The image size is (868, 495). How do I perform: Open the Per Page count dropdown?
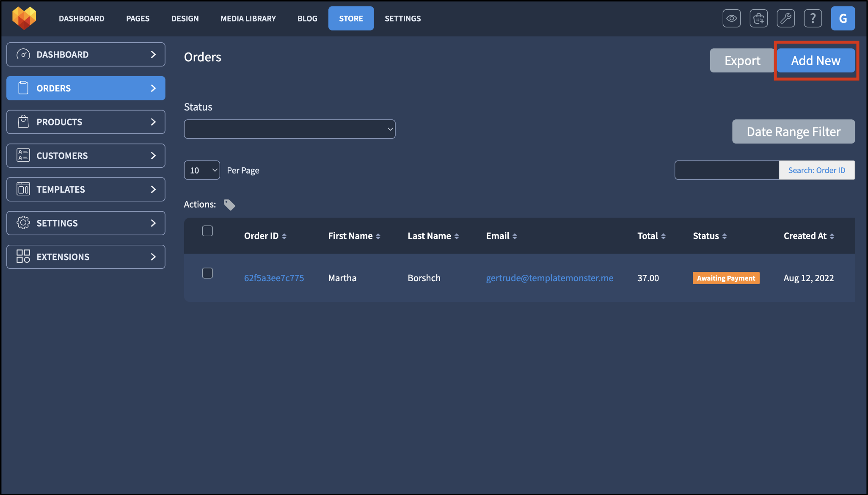coord(202,170)
